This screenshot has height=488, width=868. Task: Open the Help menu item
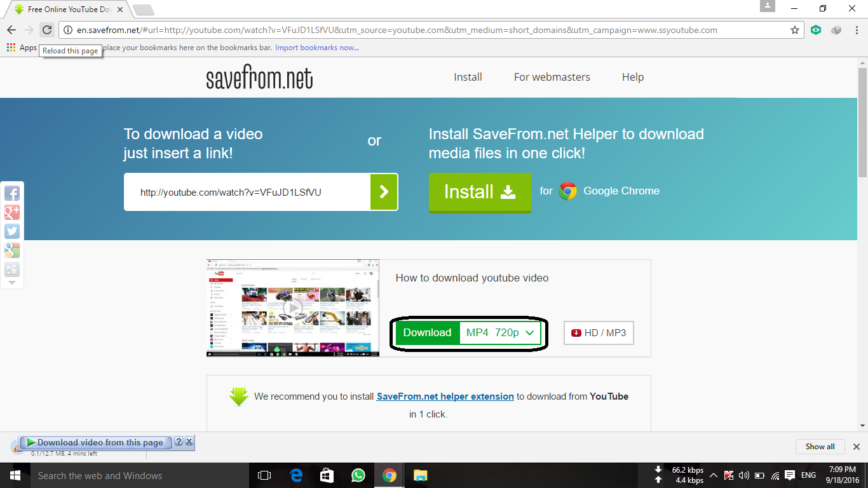coord(633,77)
